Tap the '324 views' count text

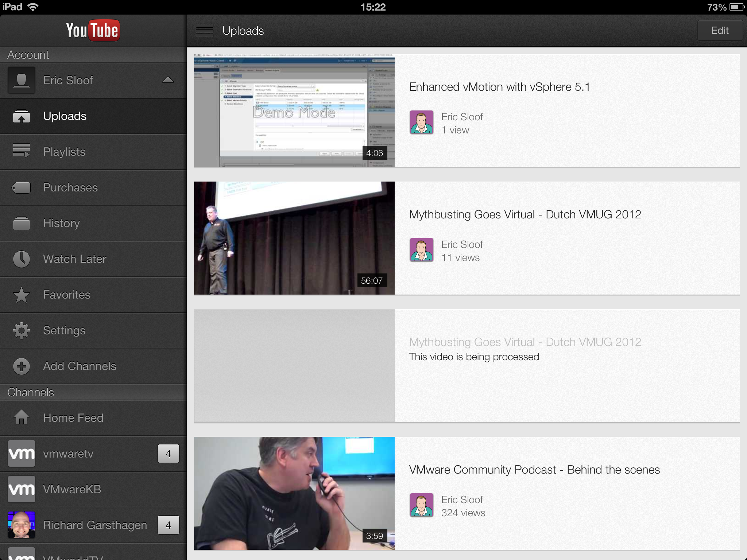[463, 513]
